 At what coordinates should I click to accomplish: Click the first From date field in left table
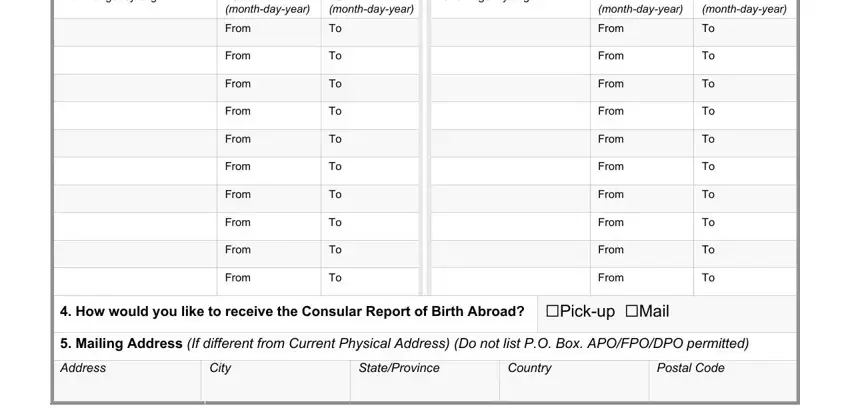click(269, 33)
